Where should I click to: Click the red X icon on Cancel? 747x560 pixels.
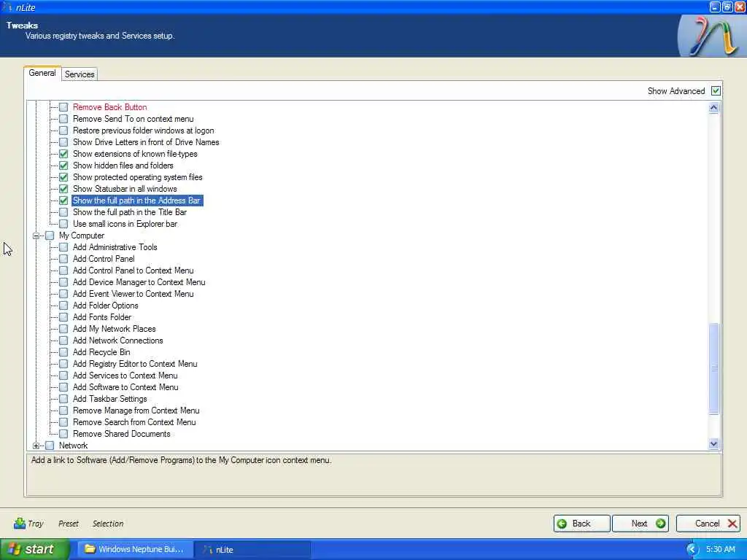(x=732, y=524)
